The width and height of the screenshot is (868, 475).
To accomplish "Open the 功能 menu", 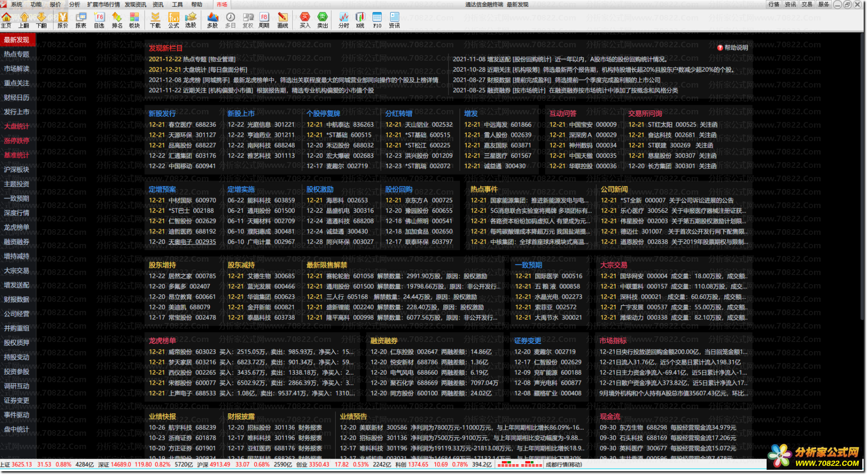I will (36, 4).
